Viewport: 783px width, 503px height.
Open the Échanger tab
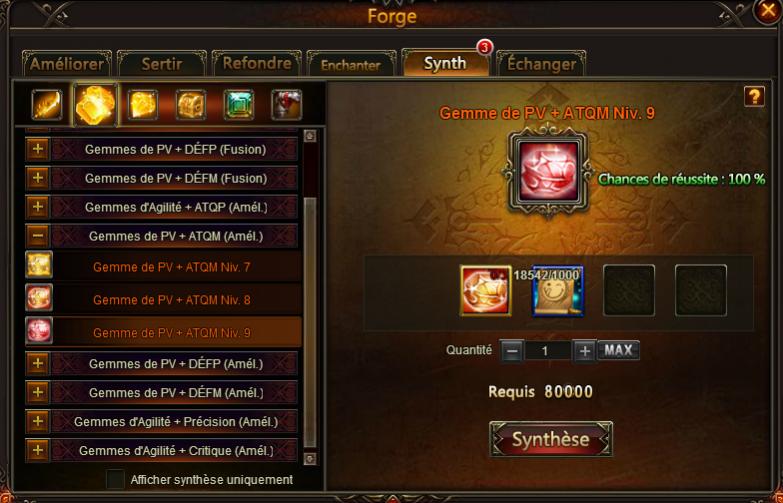[541, 63]
